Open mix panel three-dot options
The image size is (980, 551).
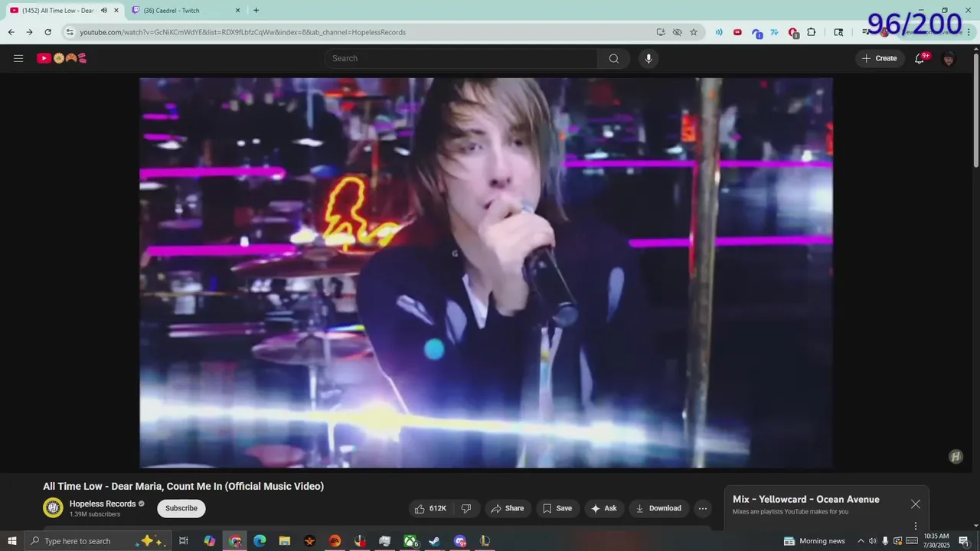916,526
